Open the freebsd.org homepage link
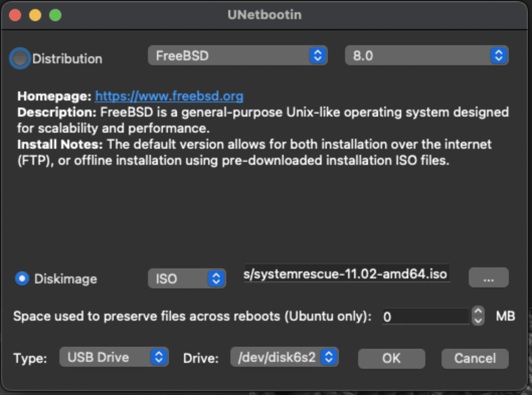 (169, 96)
